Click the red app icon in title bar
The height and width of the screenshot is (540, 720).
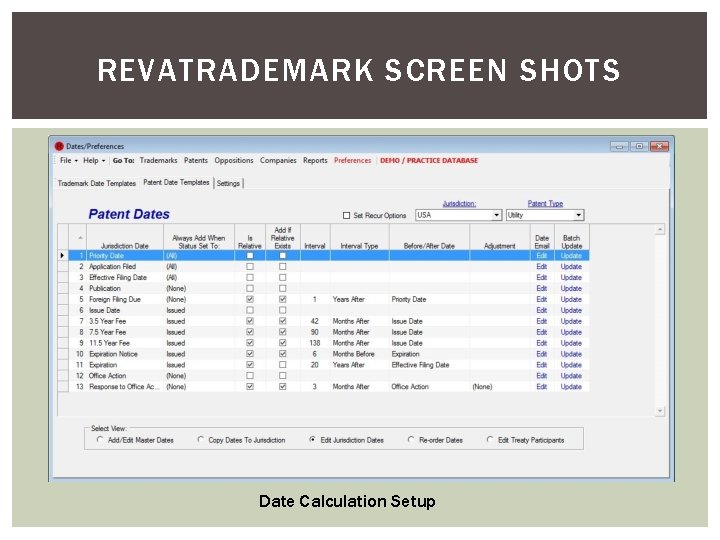pos(59,146)
